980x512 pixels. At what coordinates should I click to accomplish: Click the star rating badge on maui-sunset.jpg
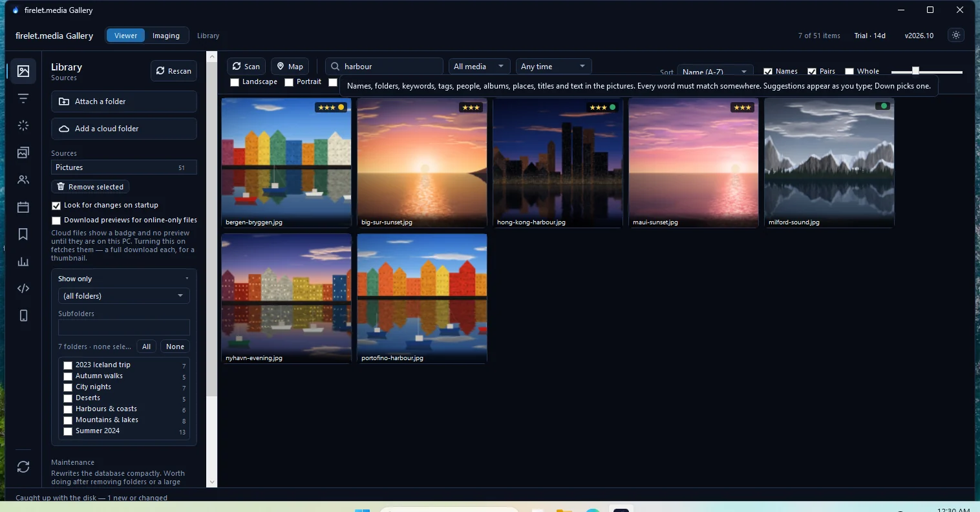click(x=742, y=107)
